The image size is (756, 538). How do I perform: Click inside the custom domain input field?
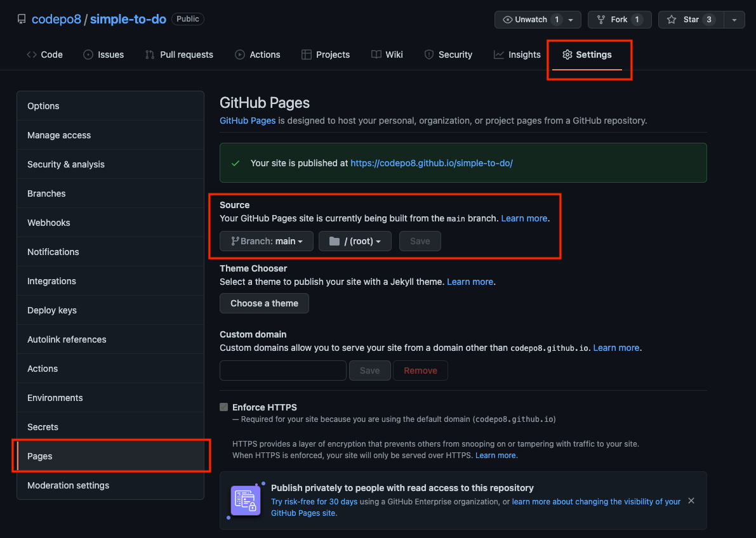click(282, 371)
